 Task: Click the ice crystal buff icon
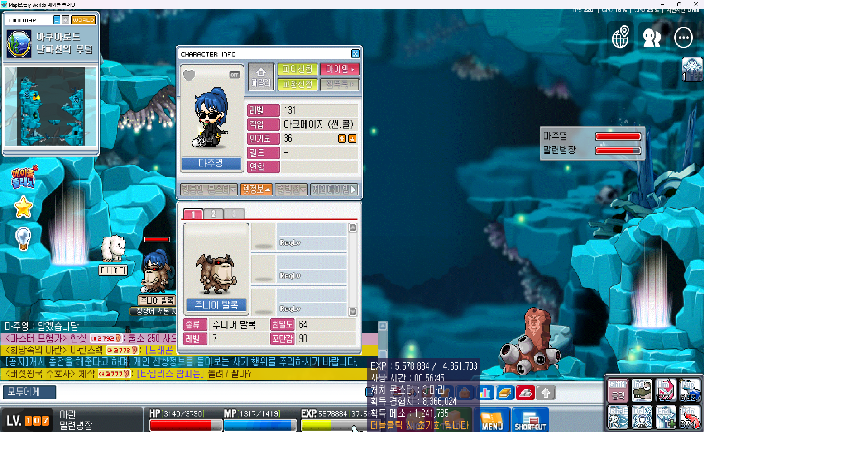click(x=692, y=69)
